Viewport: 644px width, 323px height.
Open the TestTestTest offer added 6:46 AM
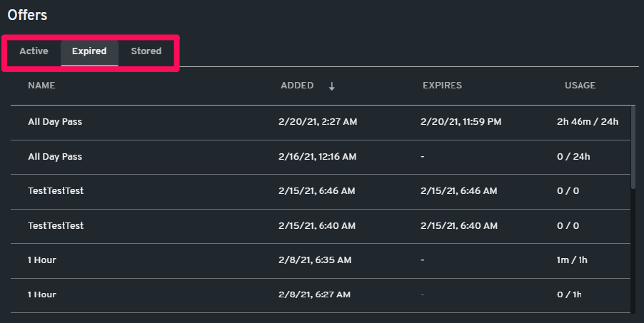coord(321,192)
